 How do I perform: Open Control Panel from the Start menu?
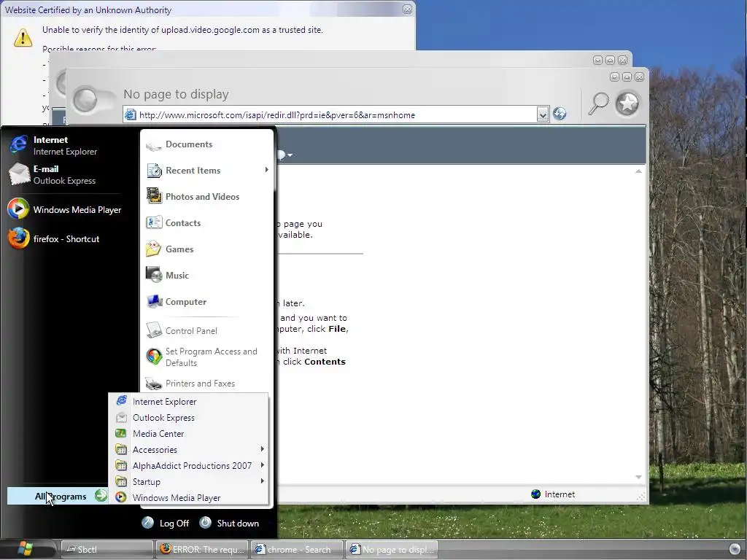[x=191, y=330]
